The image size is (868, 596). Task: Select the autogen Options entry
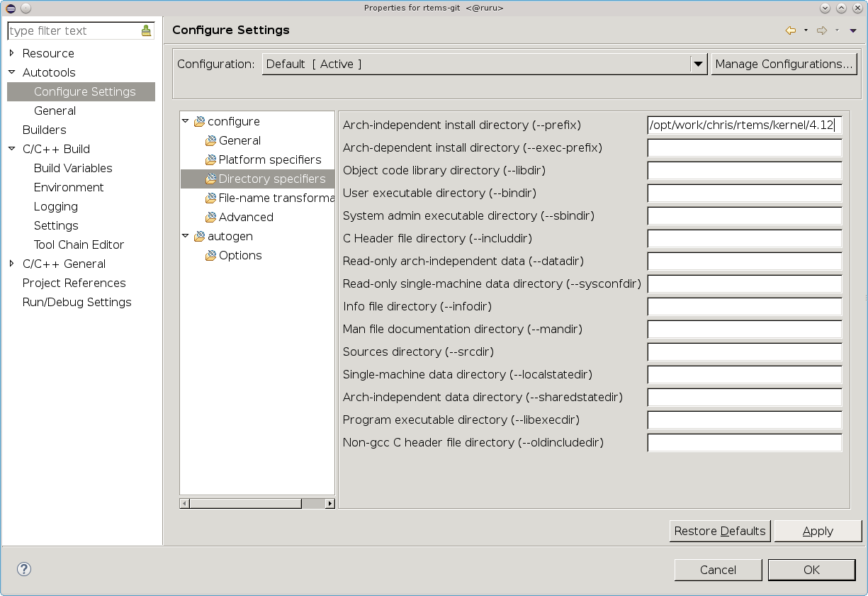pos(240,255)
